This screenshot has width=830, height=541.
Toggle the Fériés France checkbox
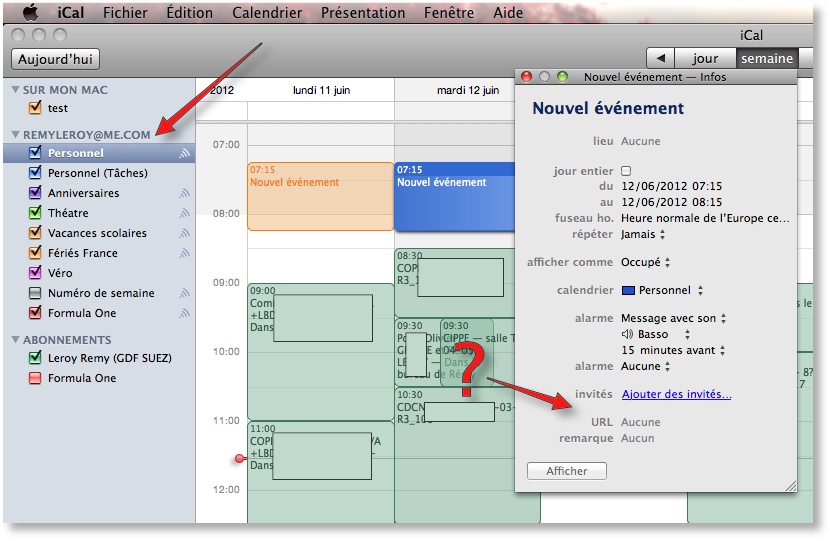click(35, 253)
